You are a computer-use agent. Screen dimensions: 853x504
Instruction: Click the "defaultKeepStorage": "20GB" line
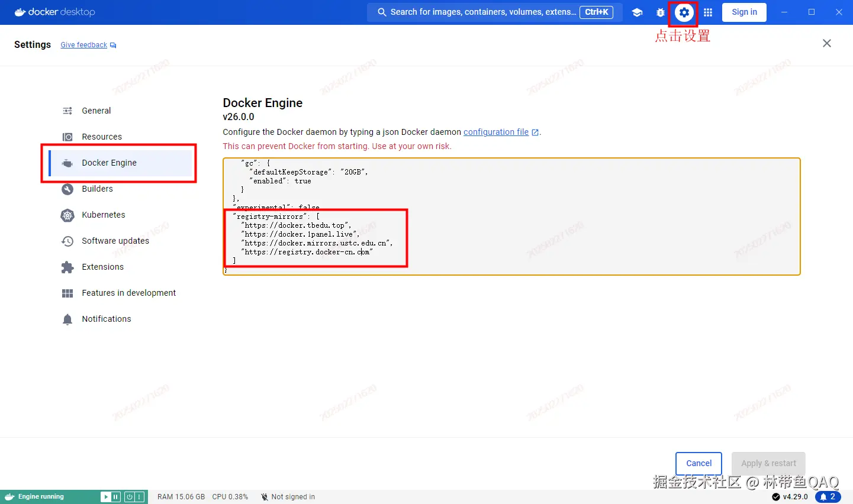coord(308,172)
